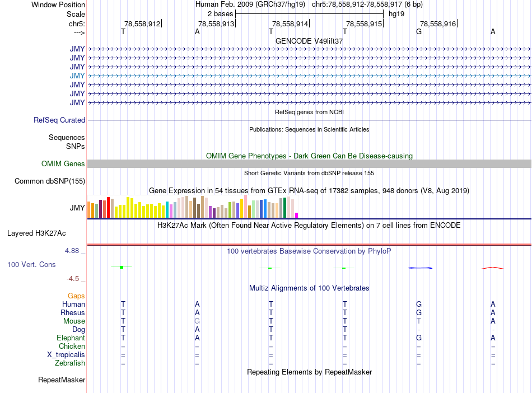This screenshot has height=393, width=532.
Task: Click the chr5: ruler label
Action: coord(77,24)
